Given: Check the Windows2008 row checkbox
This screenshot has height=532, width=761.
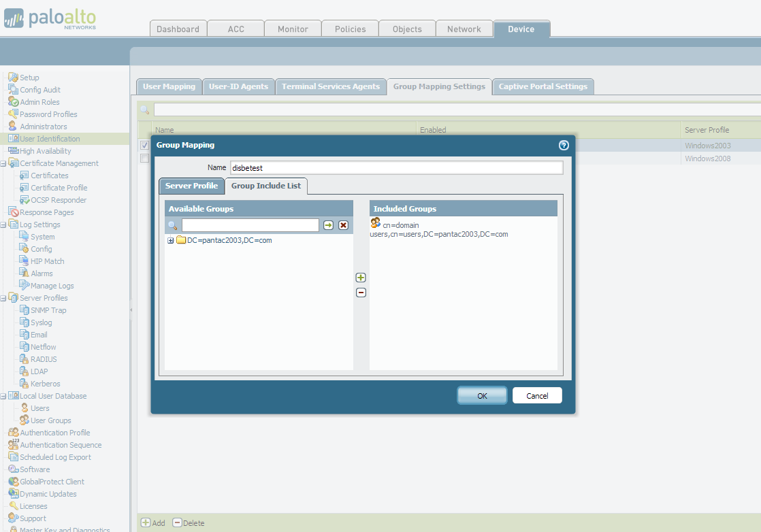Looking at the screenshot, I should [144, 158].
